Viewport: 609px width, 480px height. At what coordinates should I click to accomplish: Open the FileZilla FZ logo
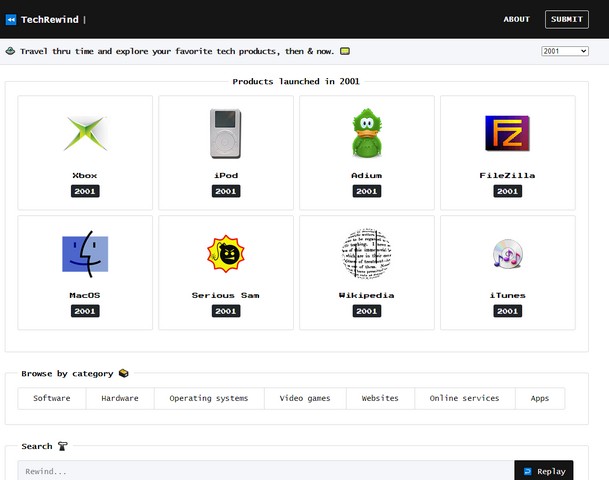coord(507,133)
